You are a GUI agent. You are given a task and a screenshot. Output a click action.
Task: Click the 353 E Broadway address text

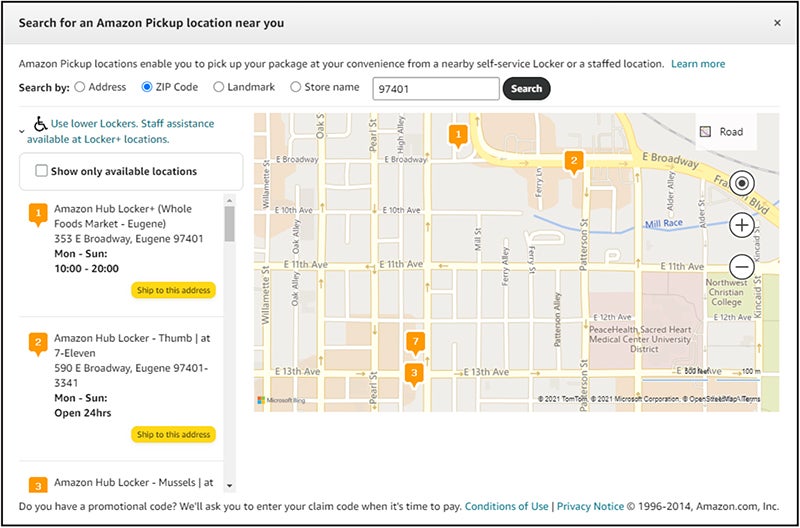[129, 239]
